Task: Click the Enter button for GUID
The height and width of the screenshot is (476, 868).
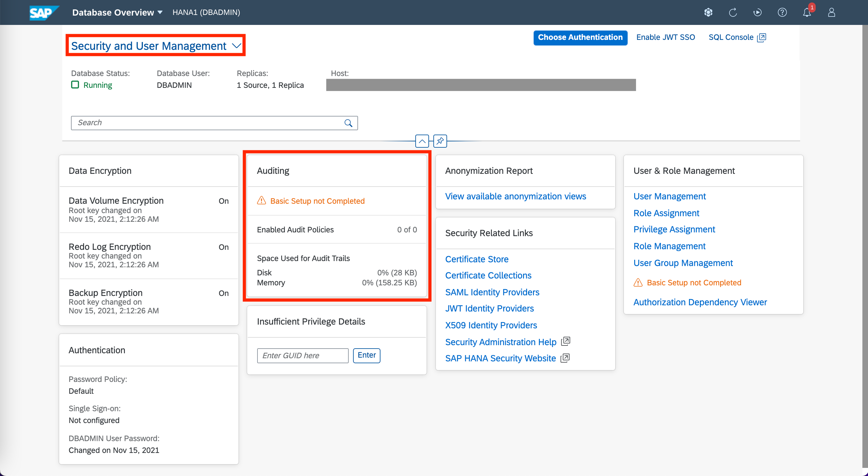Action: point(366,355)
